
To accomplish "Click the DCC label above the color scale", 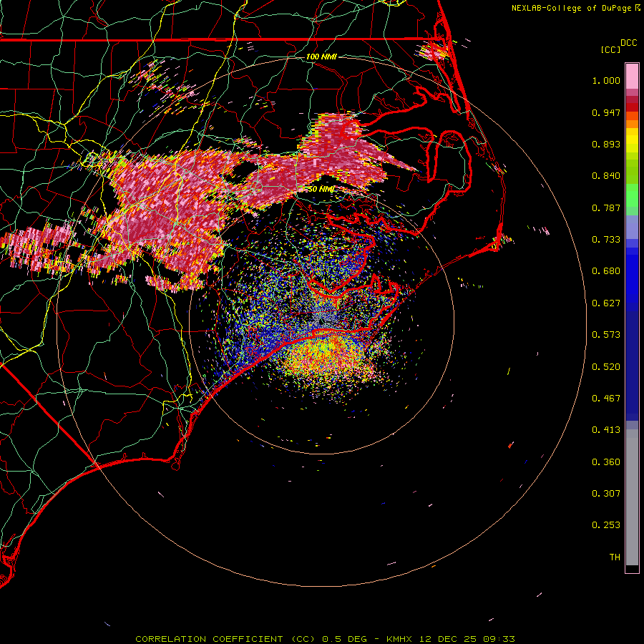I will pyautogui.click(x=628, y=43).
